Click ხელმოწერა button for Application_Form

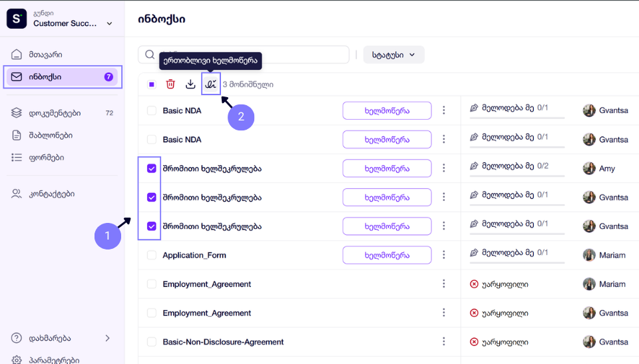(x=387, y=255)
